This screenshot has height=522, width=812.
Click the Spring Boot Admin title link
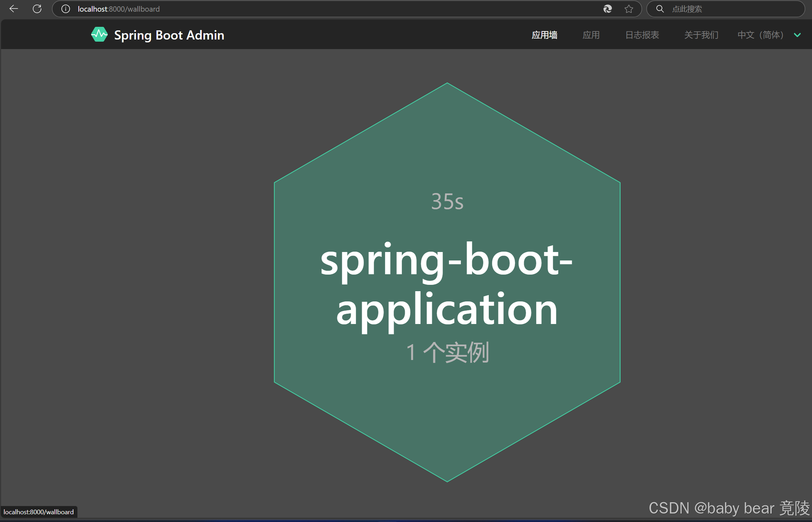[x=169, y=35]
